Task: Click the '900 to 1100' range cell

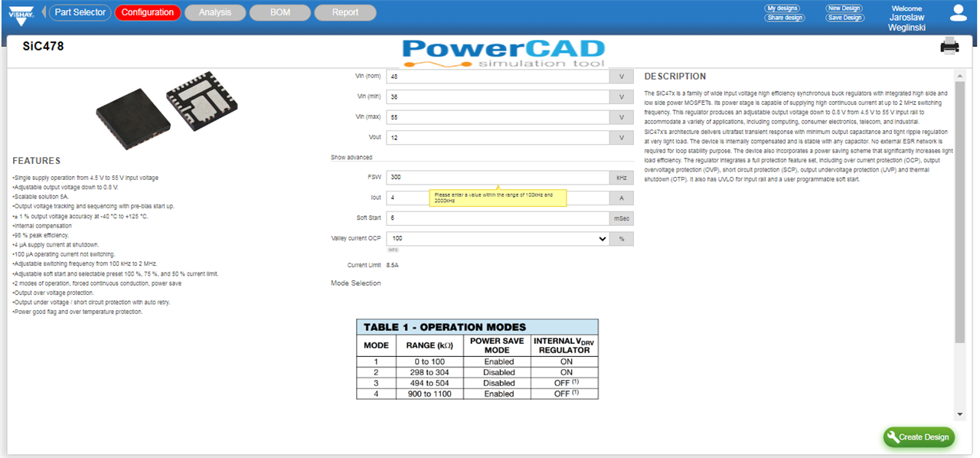Action: coord(430,394)
